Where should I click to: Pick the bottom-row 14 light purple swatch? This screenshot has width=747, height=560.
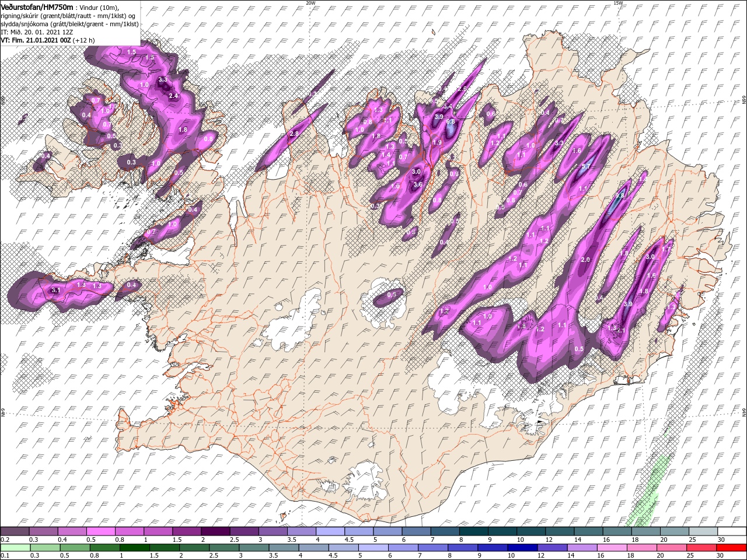pyautogui.click(x=582, y=547)
